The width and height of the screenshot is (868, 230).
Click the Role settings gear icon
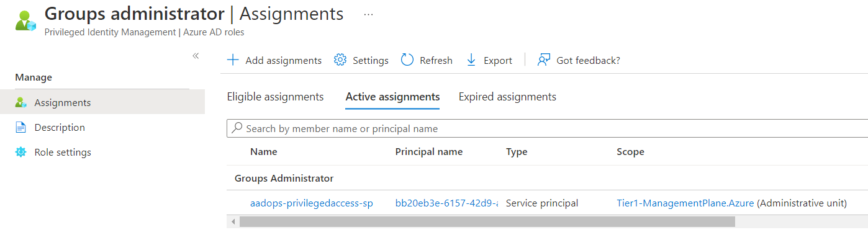[21, 152]
